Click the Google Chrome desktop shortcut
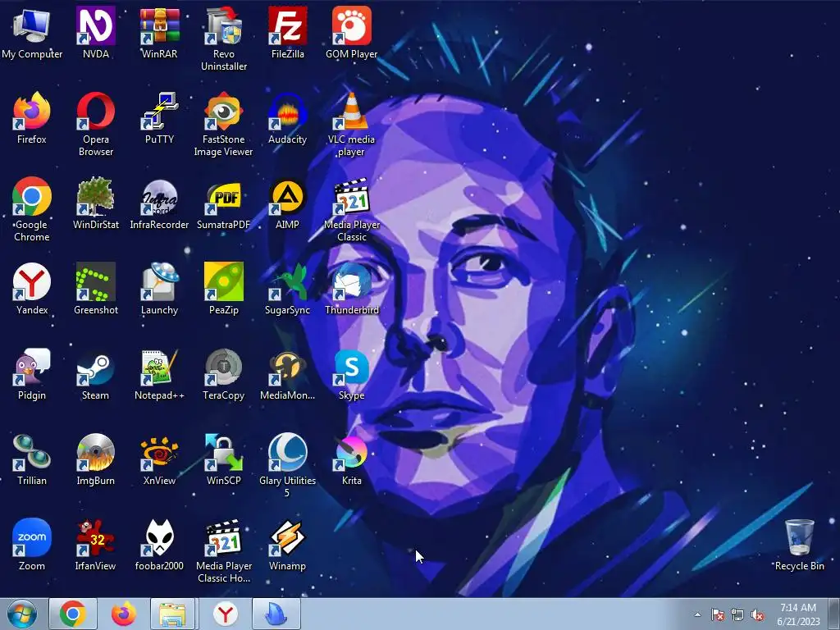Viewport: 840px width, 630px height. pyautogui.click(x=32, y=209)
